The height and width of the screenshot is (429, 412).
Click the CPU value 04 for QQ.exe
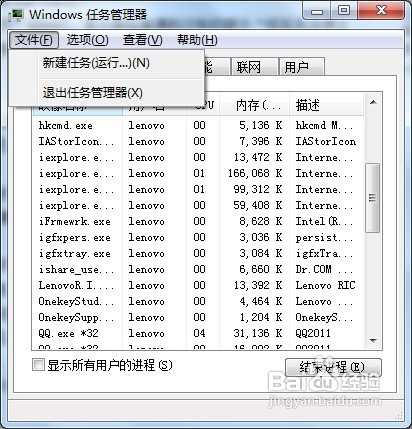(199, 333)
